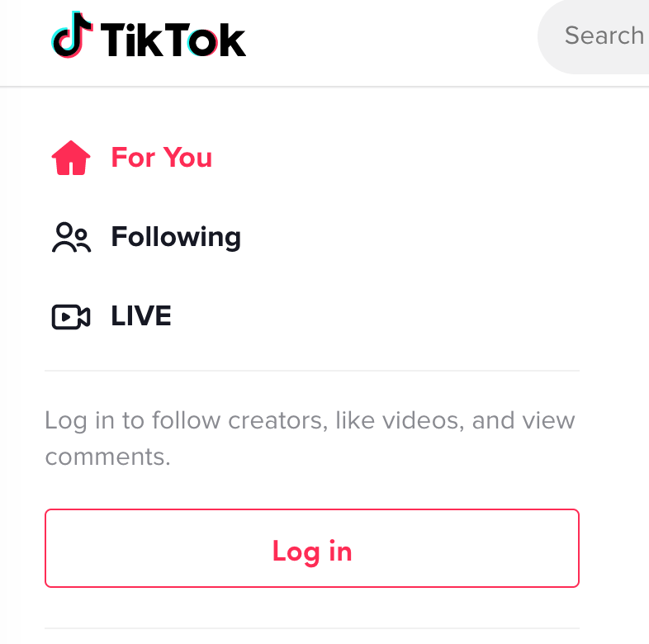Screen dimensions: 649x644
Task: Click the divider line below the Log in button
Action: click(311, 628)
